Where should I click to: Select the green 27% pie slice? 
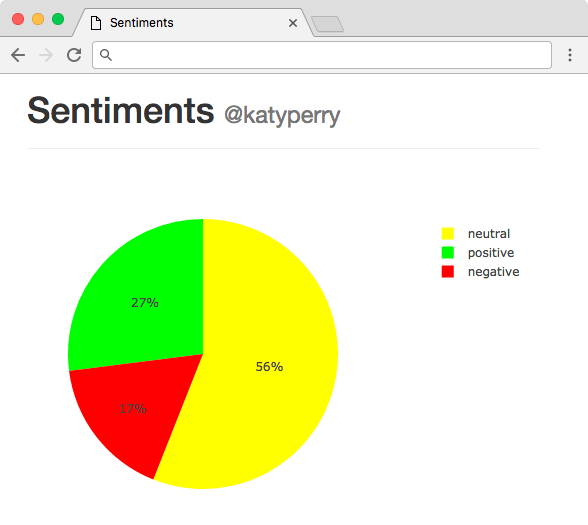coord(144,300)
